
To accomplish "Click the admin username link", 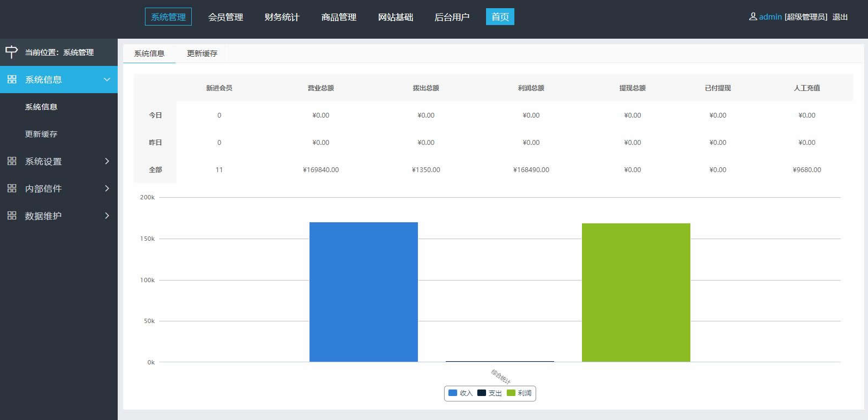I will point(770,17).
